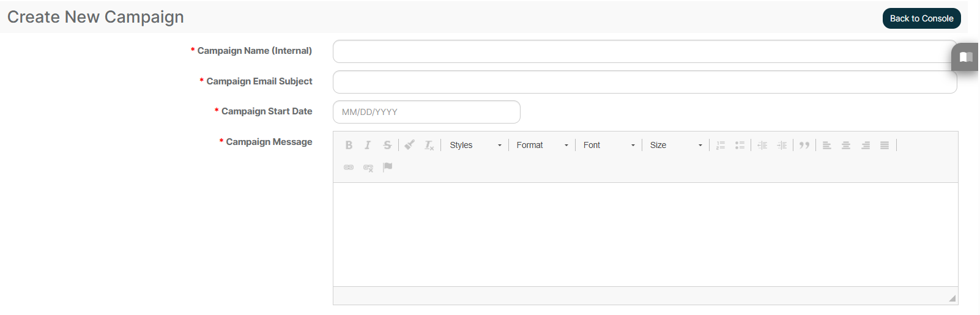Screen dimensions: 980x315
Task: Click the remove format icon
Action: (x=429, y=145)
